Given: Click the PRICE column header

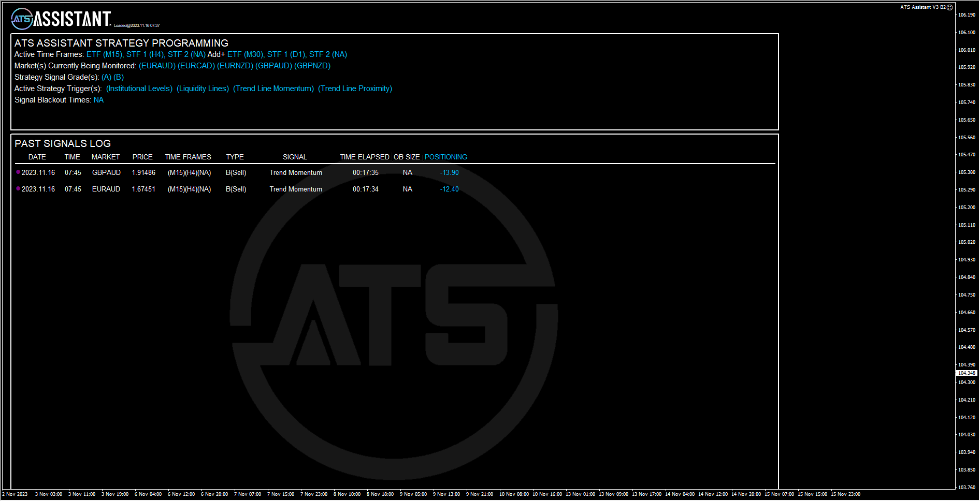Looking at the screenshot, I should coord(142,157).
